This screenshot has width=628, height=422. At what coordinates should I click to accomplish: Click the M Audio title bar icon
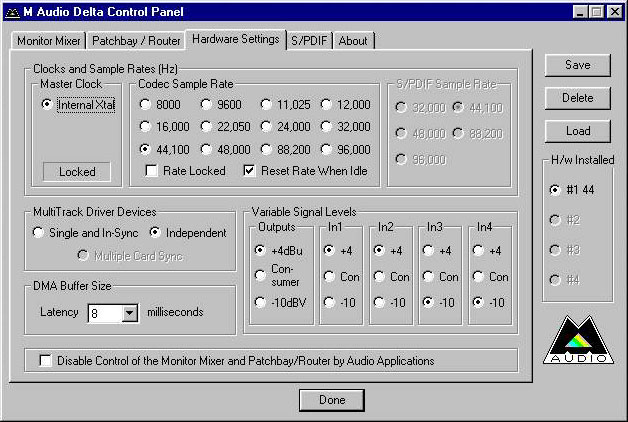coord(12,12)
